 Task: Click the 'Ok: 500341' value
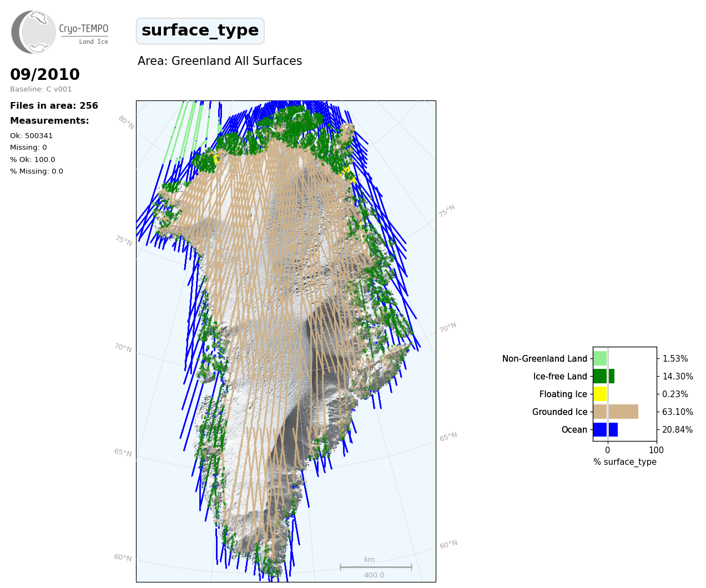coord(32,136)
